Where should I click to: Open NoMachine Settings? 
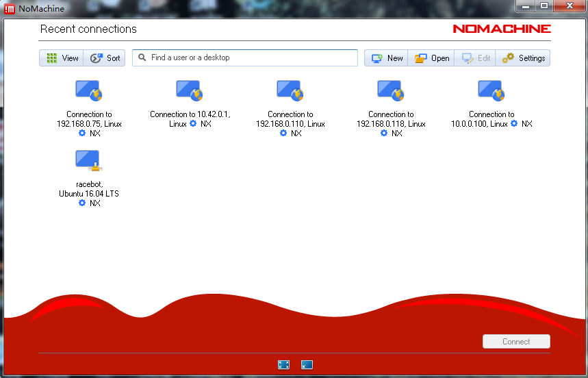pos(523,58)
